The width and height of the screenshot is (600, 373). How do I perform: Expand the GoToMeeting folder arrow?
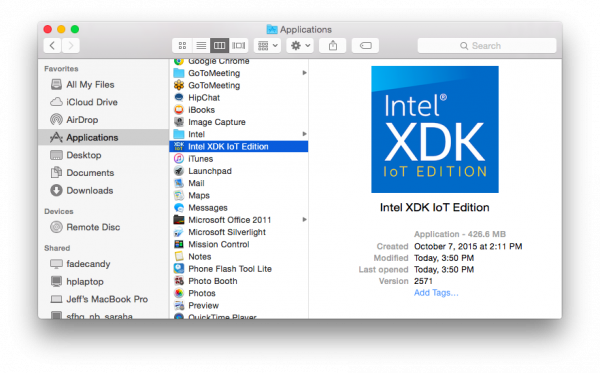point(304,73)
